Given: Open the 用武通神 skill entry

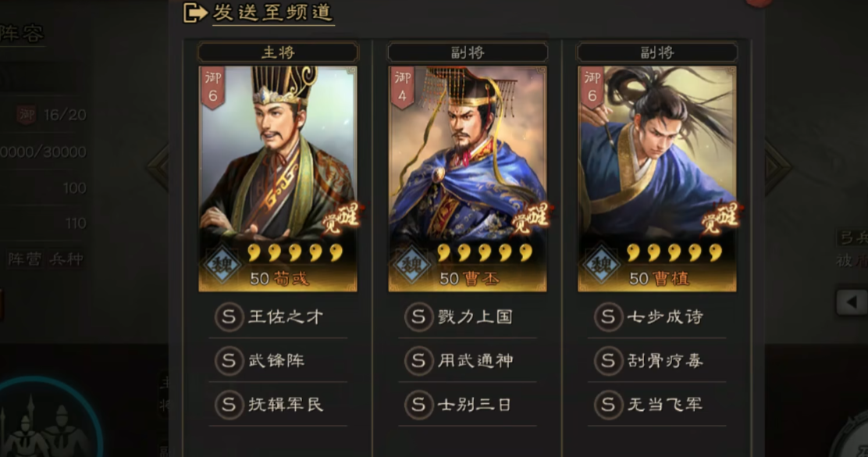Looking at the screenshot, I should 468,361.
